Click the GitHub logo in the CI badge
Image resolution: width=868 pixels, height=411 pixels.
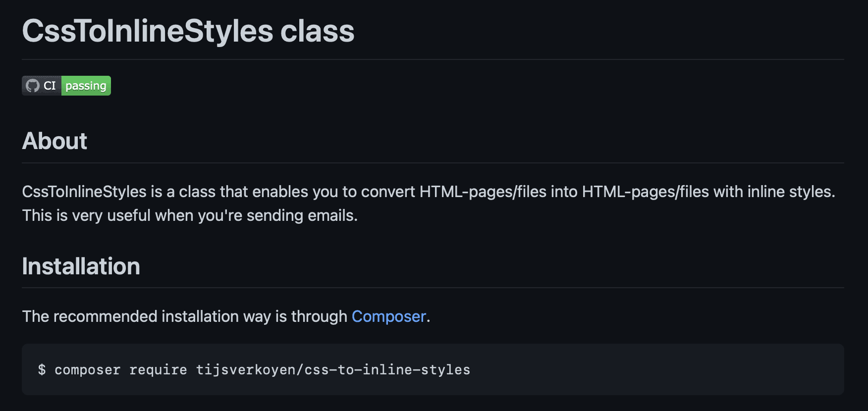tap(33, 86)
